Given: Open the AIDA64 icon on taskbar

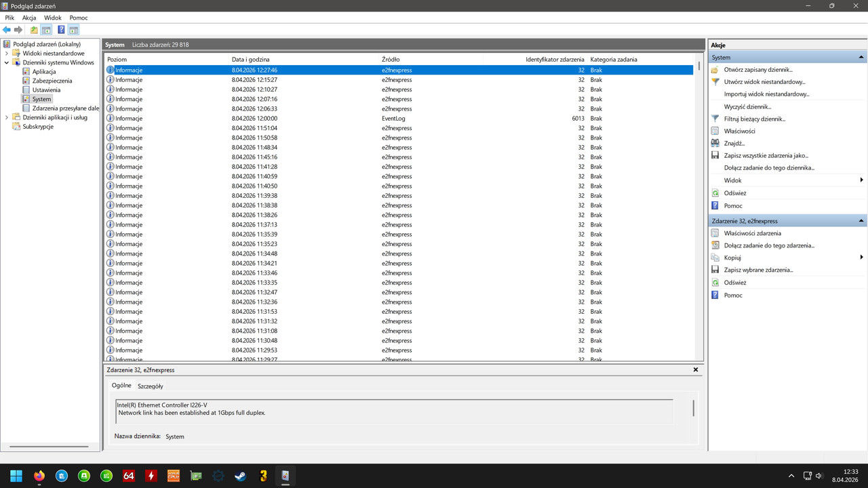Looking at the screenshot, I should [128, 476].
